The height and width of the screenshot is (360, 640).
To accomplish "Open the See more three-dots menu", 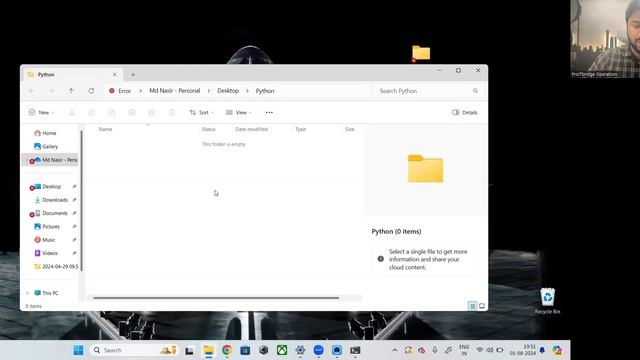I will tap(269, 112).
